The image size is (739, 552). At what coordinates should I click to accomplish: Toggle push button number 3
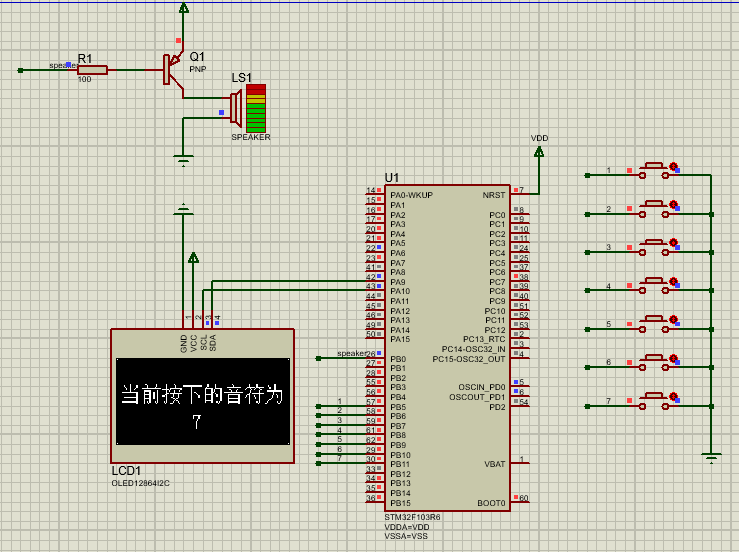click(x=654, y=248)
